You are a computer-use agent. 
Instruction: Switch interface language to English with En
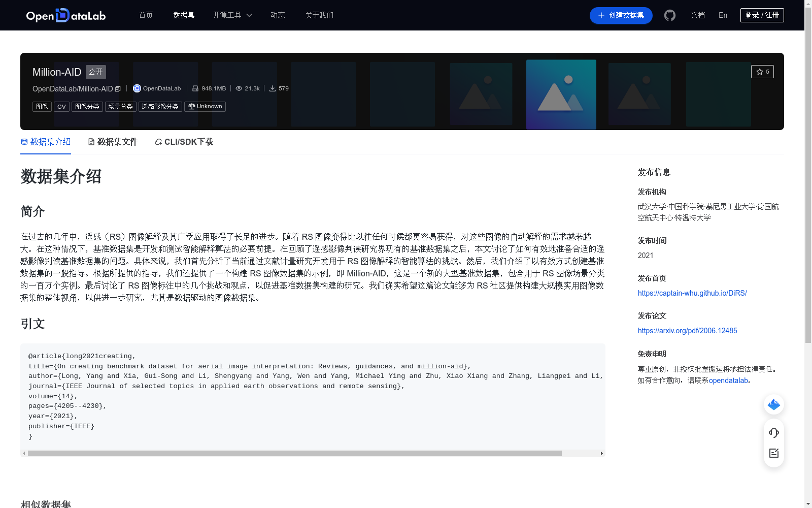tap(723, 15)
